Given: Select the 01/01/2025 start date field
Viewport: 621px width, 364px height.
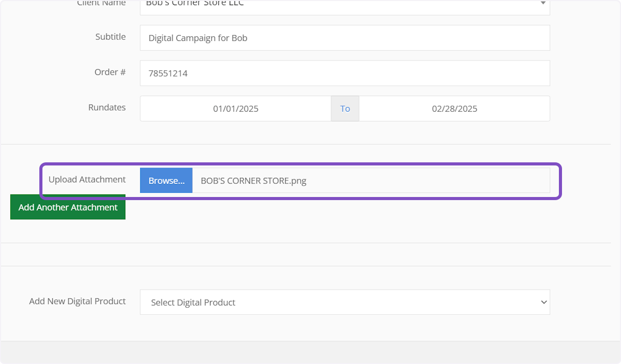Looking at the screenshot, I should coord(235,109).
